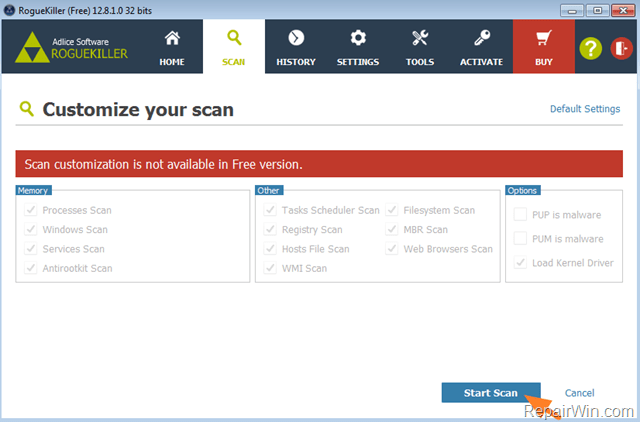This screenshot has width=640, height=422.
Task: Open the Settings tab
Action: pos(358,47)
